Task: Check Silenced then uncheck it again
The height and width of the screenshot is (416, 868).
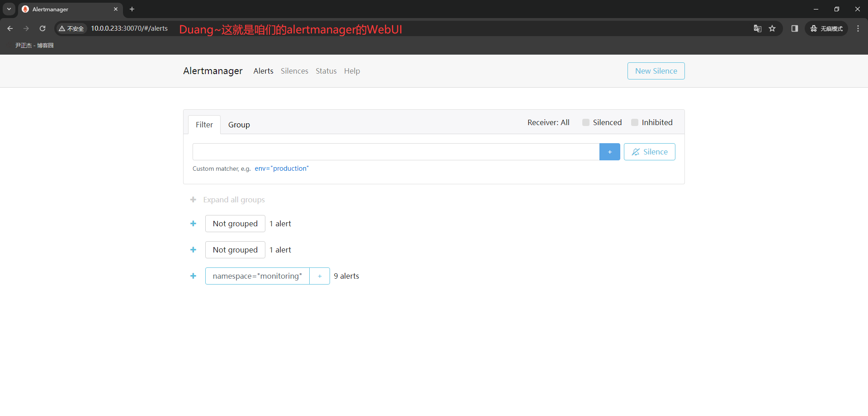Action: (x=586, y=122)
